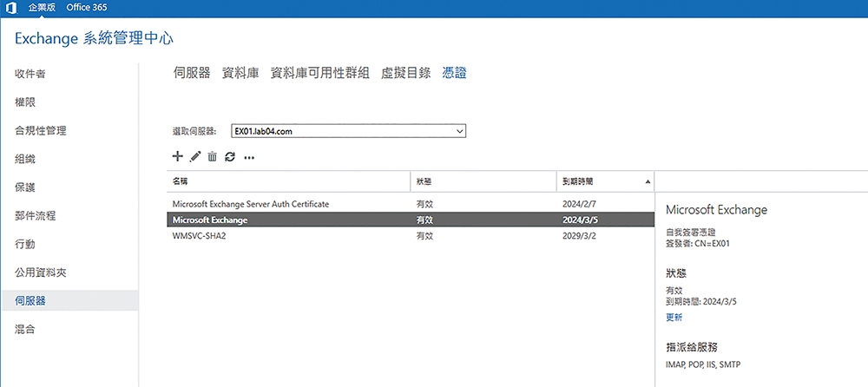868x387 pixels.
Task: Switch to the 企業版 tab
Action: pyautogui.click(x=42, y=8)
